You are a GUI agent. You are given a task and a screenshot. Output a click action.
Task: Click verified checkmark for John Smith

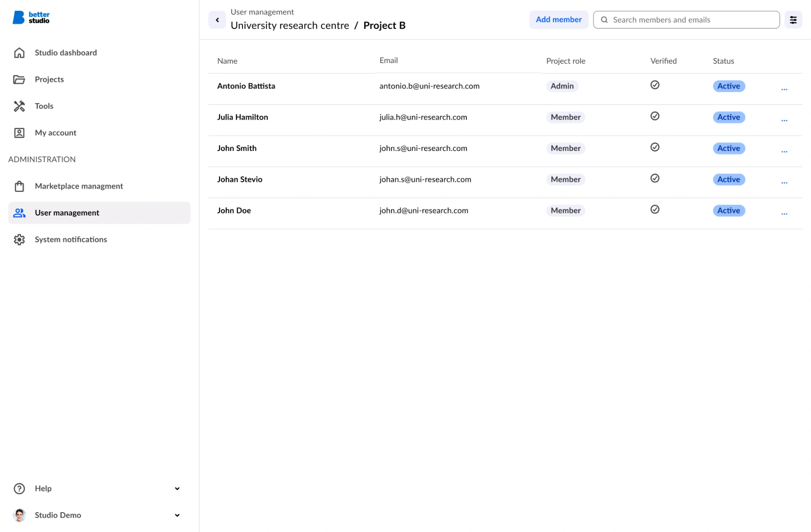(x=655, y=147)
